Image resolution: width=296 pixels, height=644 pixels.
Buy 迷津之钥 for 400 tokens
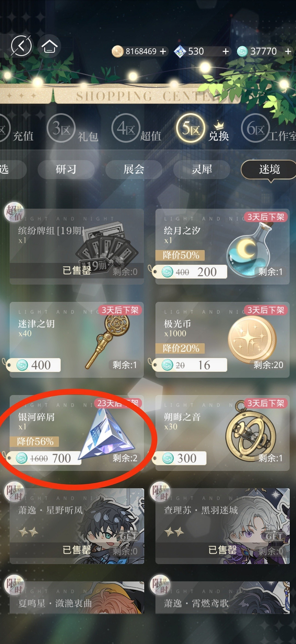coord(34,365)
